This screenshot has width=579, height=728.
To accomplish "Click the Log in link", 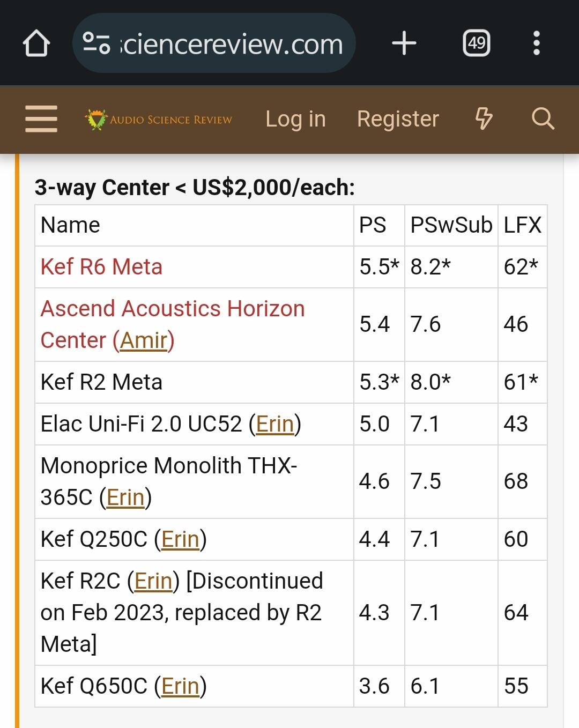I will point(295,119).
